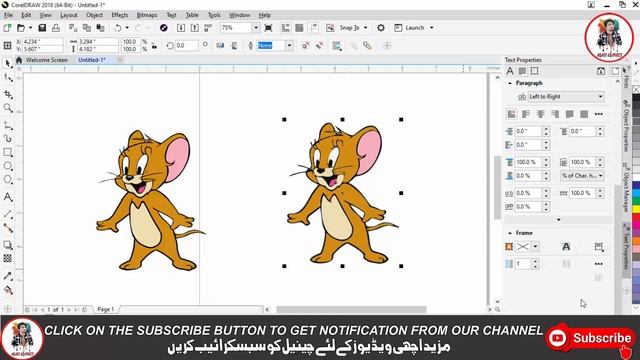Viewport: 640px width, 360px height.
Task: Click the Print icon
Action: click(56, 28)
